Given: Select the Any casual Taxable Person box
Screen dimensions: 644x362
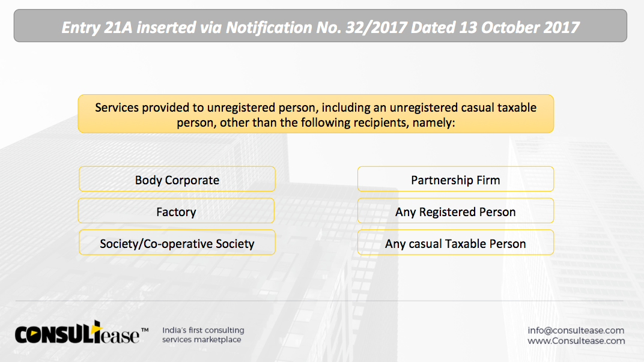Looking at the screenshot, I should click(x=455, y=243).
